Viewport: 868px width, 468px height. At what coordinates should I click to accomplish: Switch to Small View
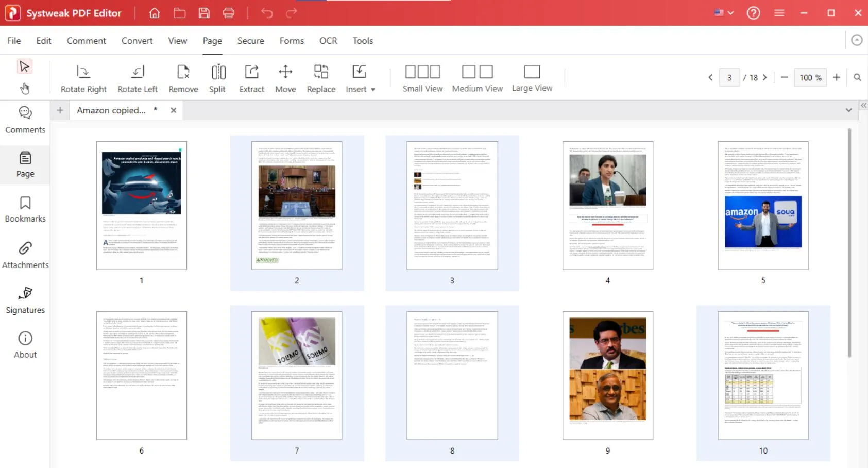click(x=422, y=77)
